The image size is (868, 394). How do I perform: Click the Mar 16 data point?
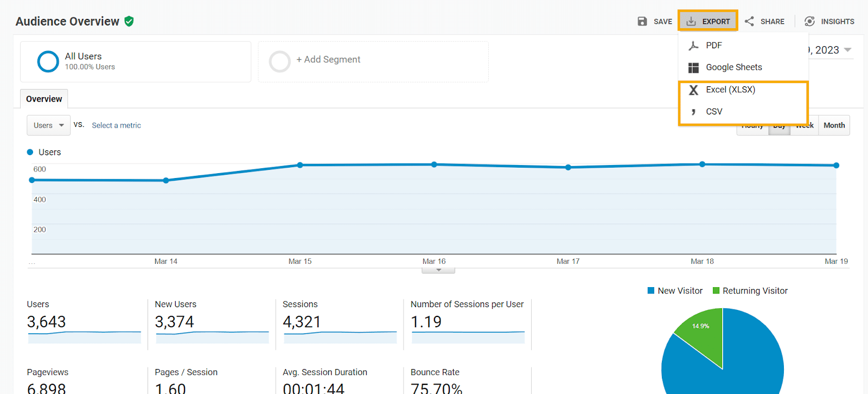pyautogui.click(x=434, y=164)
